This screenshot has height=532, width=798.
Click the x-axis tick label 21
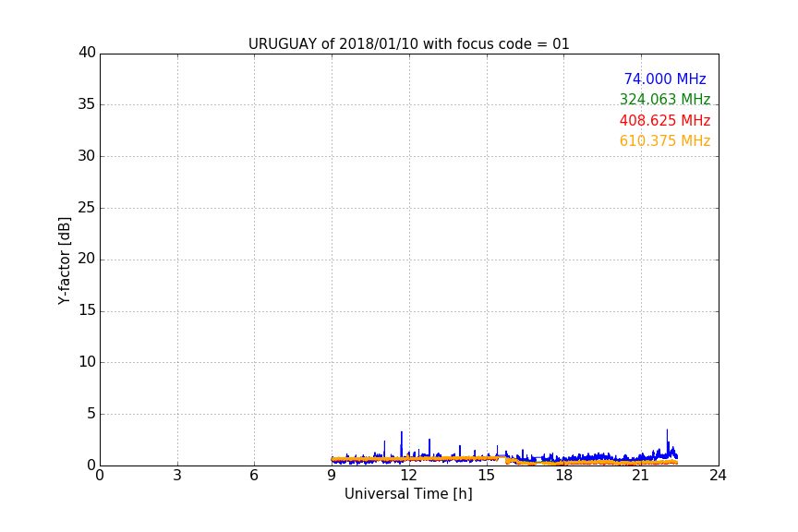(x=640, y=476)
